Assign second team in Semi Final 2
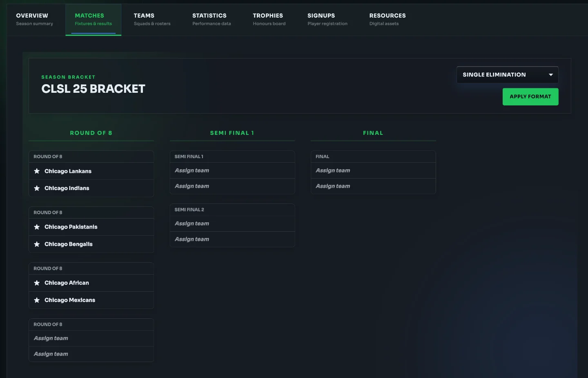Image resolution: width=588 pixels, height=378 pixels. point(232,239)
